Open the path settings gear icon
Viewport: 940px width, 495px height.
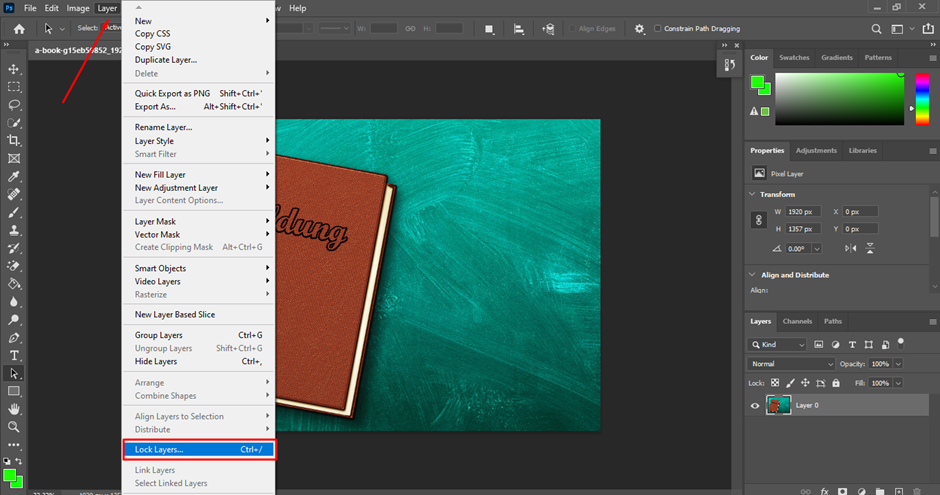click(639, 29)
